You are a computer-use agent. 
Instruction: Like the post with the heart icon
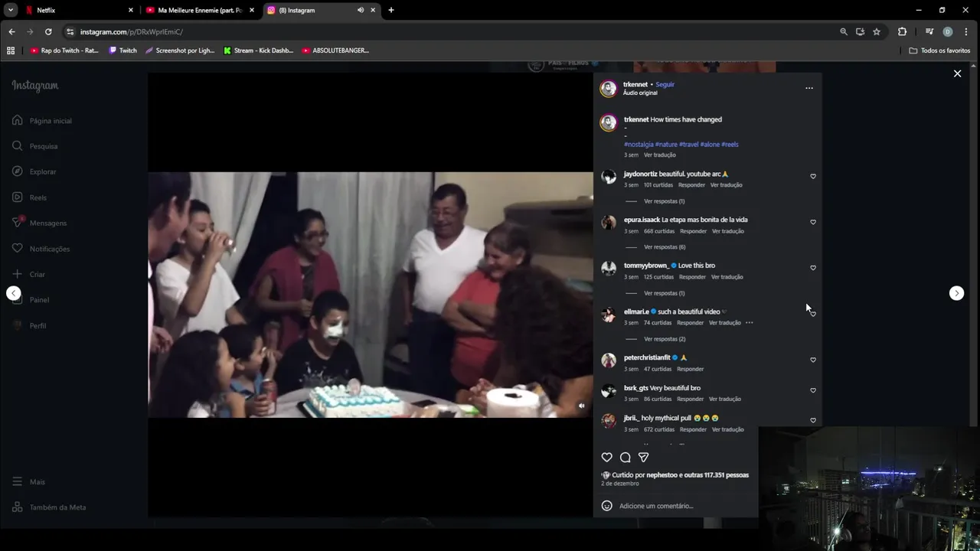607,457
